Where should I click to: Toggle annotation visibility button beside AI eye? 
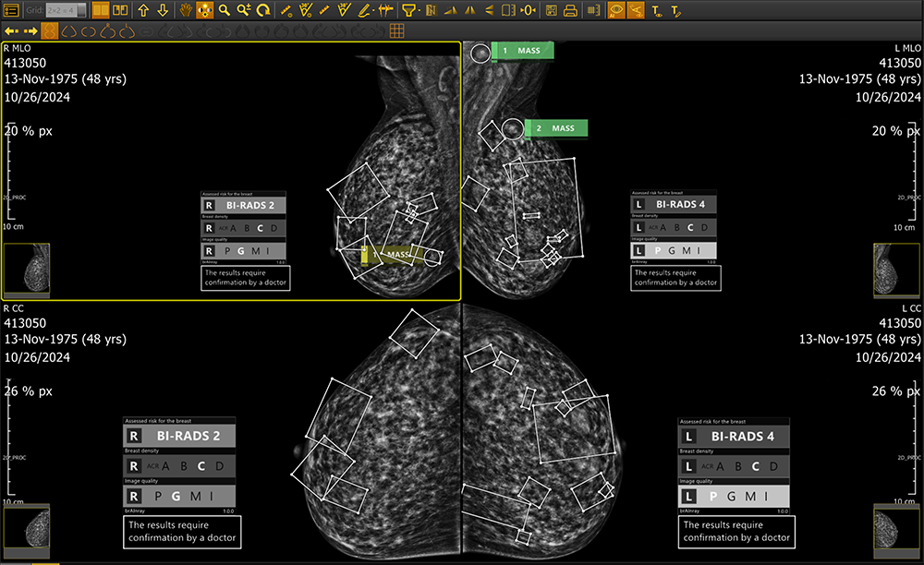point(636,10)
